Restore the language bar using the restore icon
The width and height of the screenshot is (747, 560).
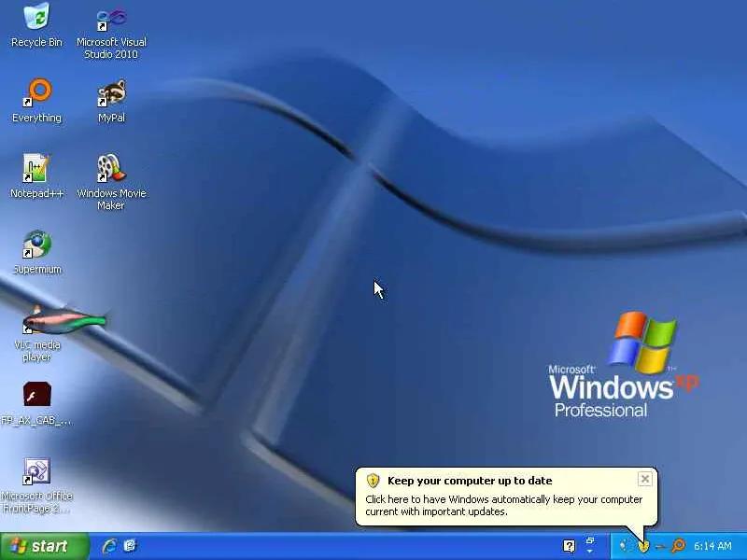tap(590, 540)
